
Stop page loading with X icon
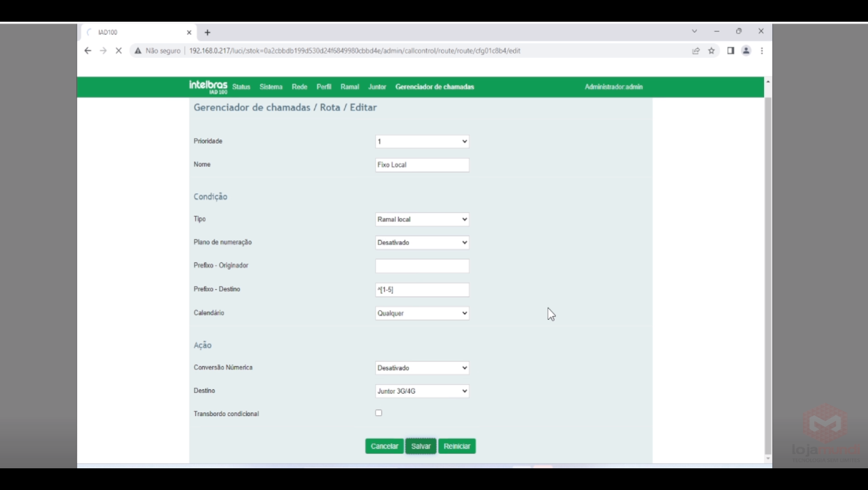(118, 50)
